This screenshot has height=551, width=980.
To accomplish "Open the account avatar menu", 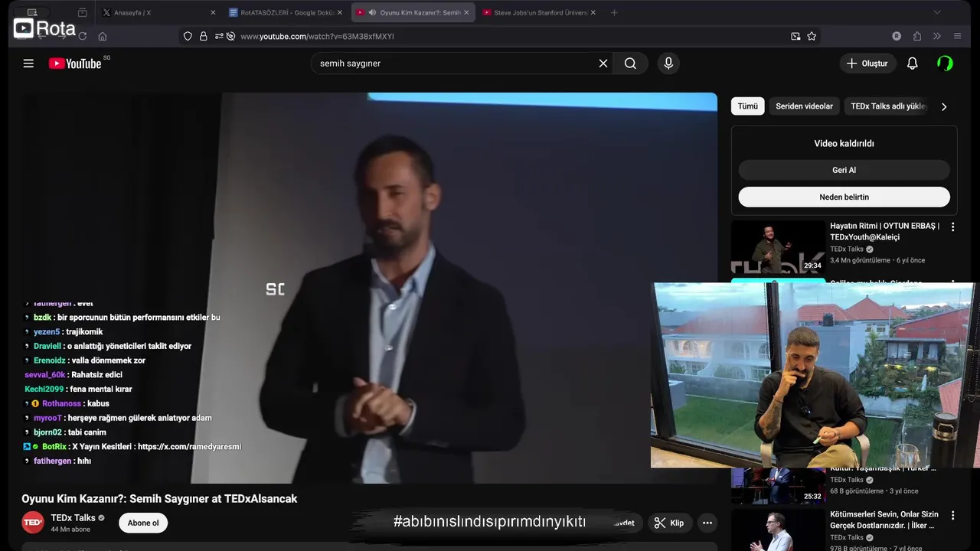I will tap(946, 64).
